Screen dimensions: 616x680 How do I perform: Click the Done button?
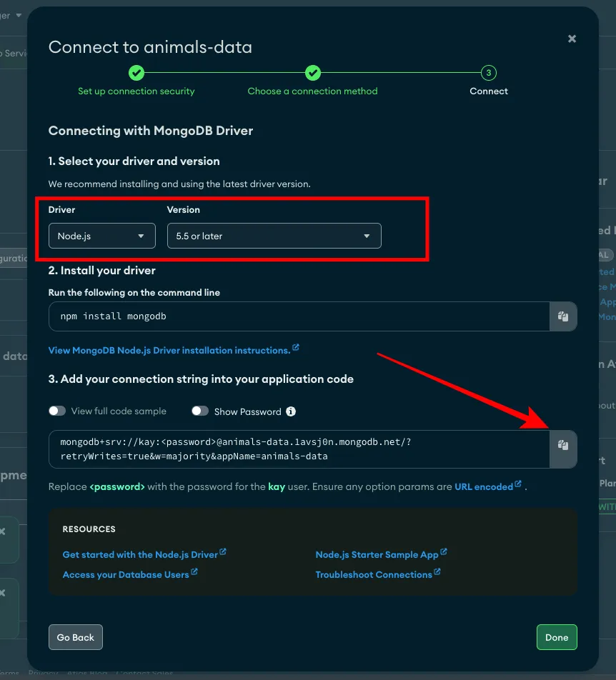point(557,637)
